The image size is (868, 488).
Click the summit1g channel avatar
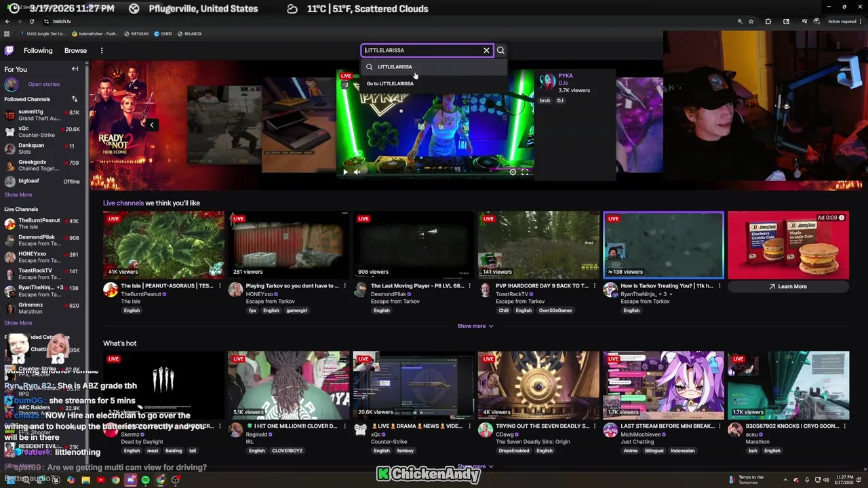point(9,115)
